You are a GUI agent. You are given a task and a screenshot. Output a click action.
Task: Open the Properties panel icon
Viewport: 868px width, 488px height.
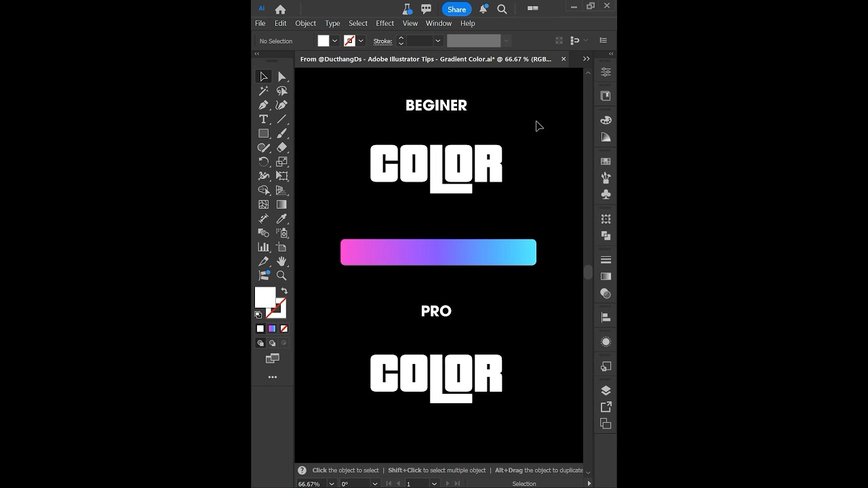pyautogui.click(x=606, y=72)
